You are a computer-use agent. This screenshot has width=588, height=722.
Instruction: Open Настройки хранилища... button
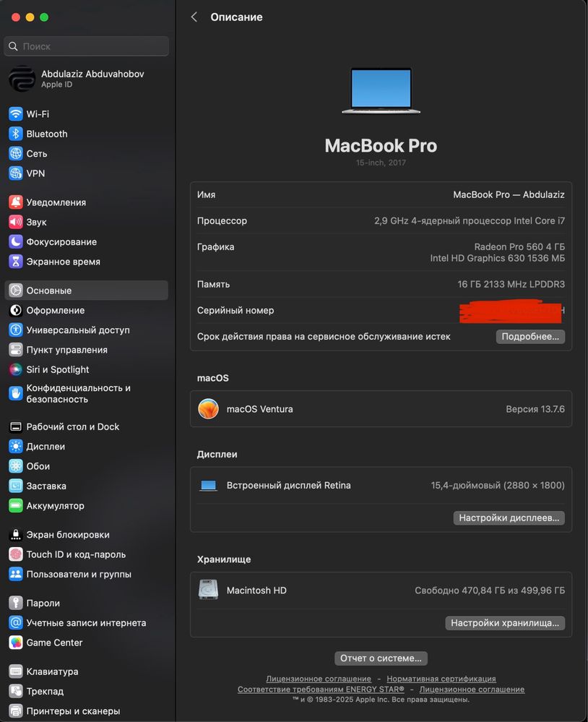coord(505,623)
